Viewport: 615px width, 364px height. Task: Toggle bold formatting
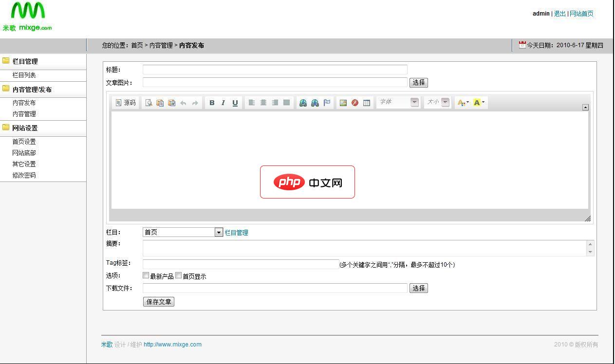pyautogui.click(x=212, y=102)
